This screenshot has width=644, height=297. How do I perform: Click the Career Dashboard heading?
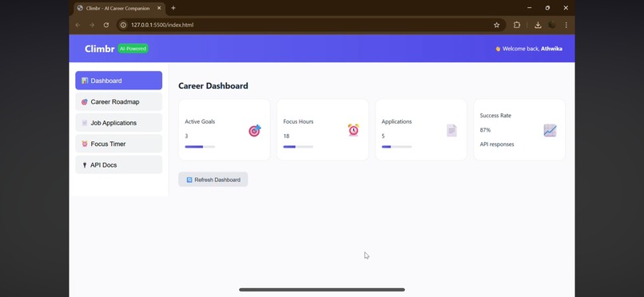click(213, 85)
